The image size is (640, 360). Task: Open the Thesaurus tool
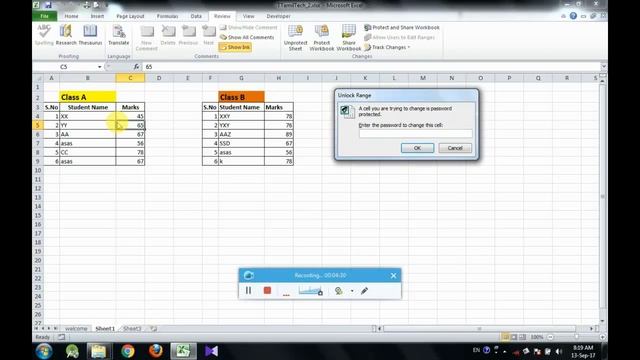pyautogui.click(x=90, y=35)
